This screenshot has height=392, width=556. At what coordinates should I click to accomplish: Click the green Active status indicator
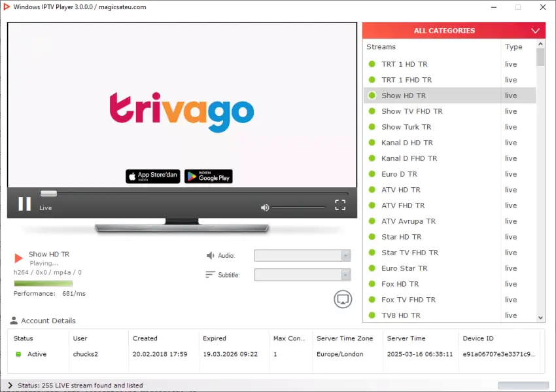click(x=18, y=354)
